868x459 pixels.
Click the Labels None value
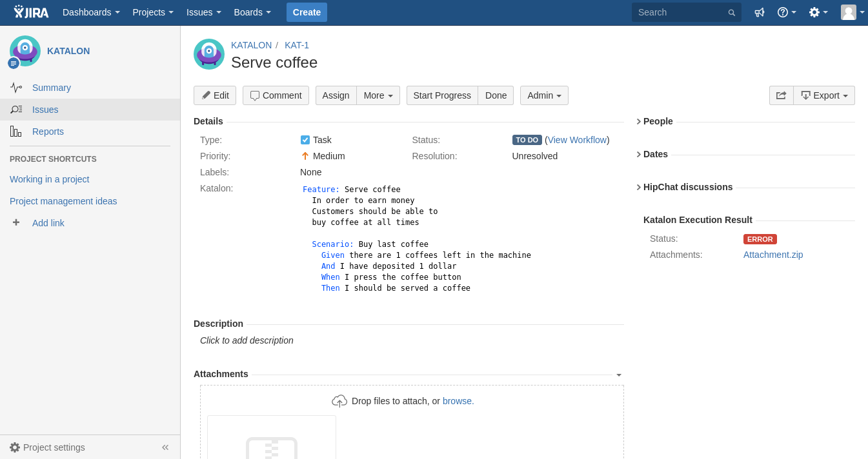311,172
